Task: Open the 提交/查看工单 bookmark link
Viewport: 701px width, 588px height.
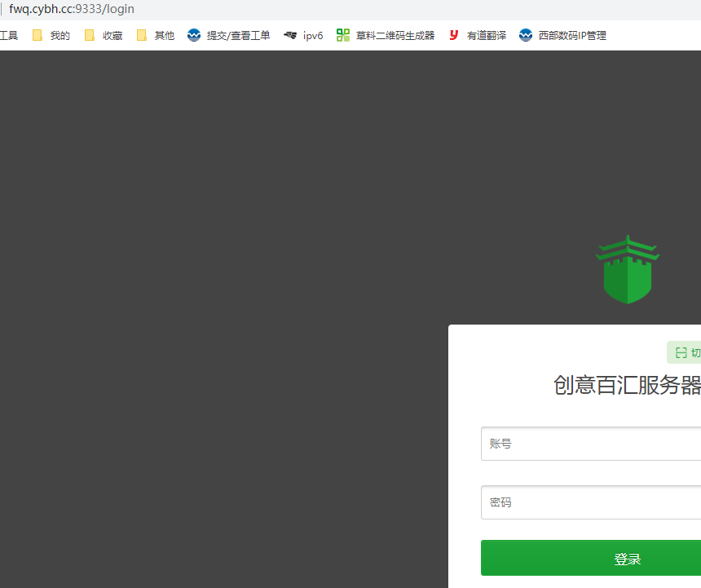Action: coord(238,35)
